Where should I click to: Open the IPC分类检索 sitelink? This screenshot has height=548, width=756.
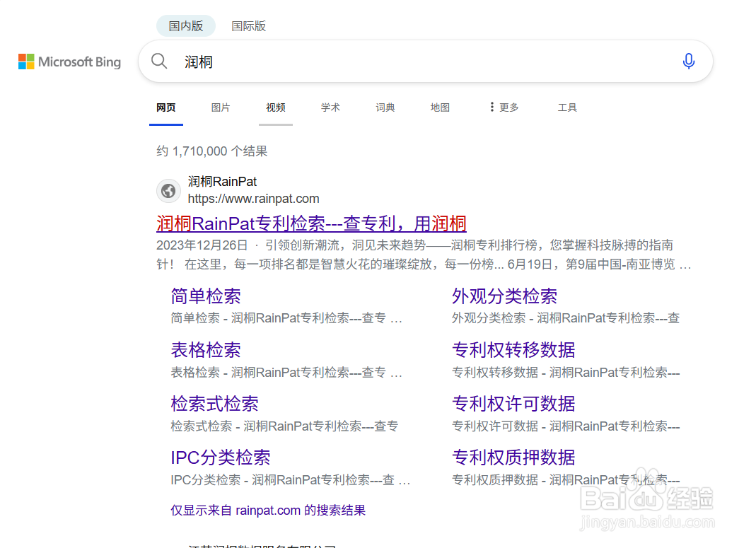[x=221, y=458]
